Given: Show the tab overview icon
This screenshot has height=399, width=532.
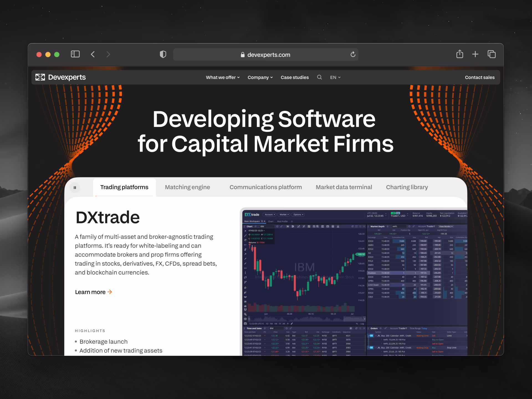Looking at the screenshot, I should tap(492, 54).
